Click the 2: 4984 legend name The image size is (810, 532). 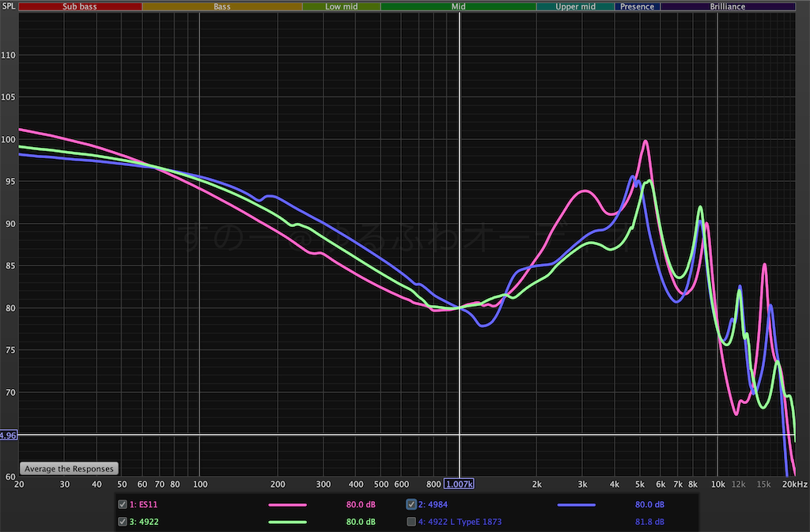coord(433,504)
